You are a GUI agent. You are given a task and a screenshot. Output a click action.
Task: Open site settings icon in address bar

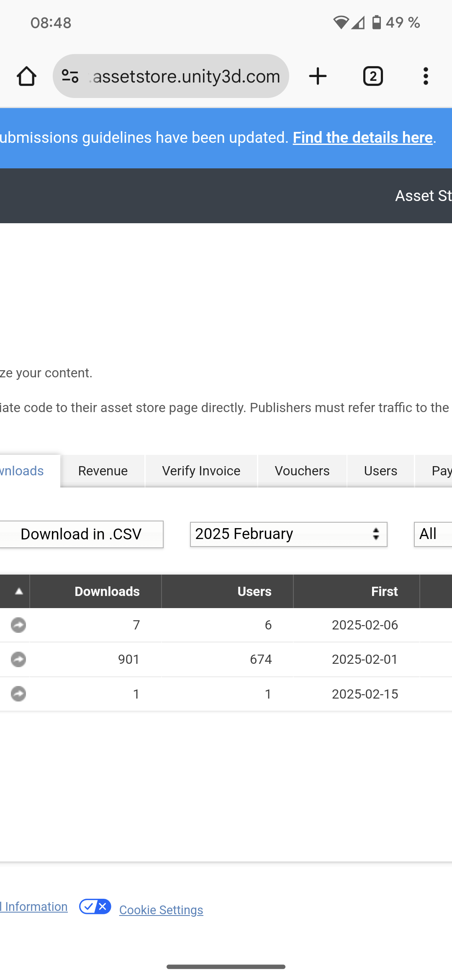[70, 76]
